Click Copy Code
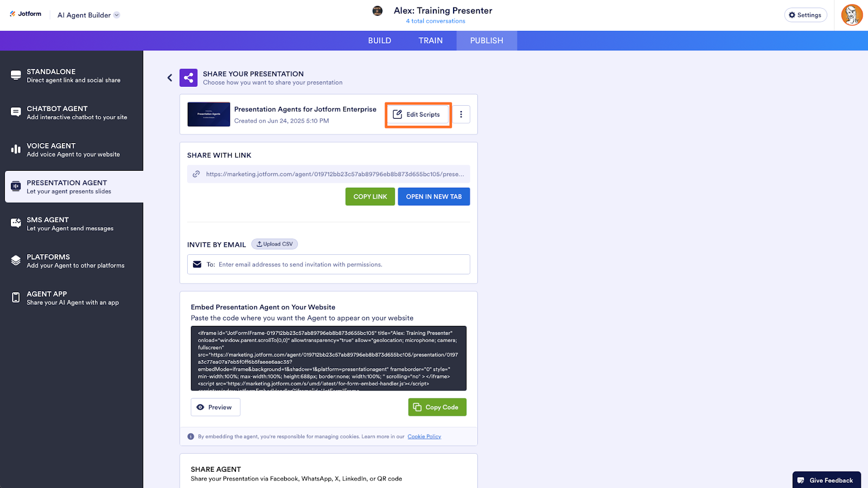Screen dimensions: 868x488 point(437,407)
